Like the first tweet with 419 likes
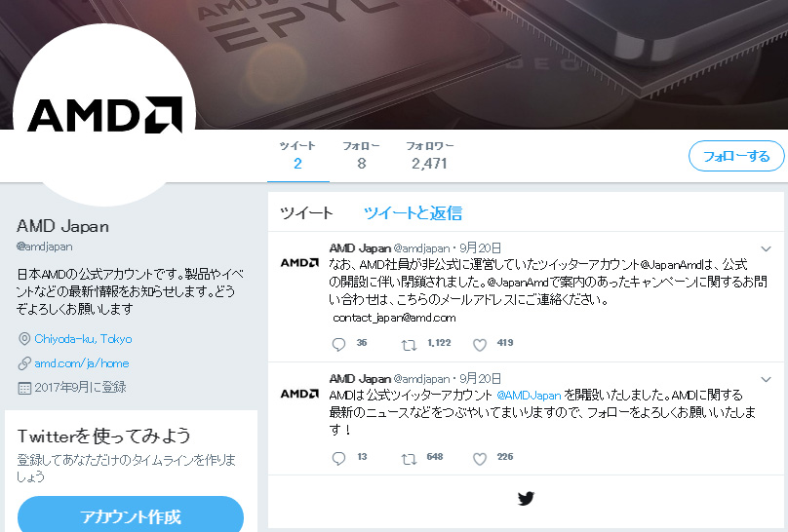Screen dimensions: 788x532 480,345
